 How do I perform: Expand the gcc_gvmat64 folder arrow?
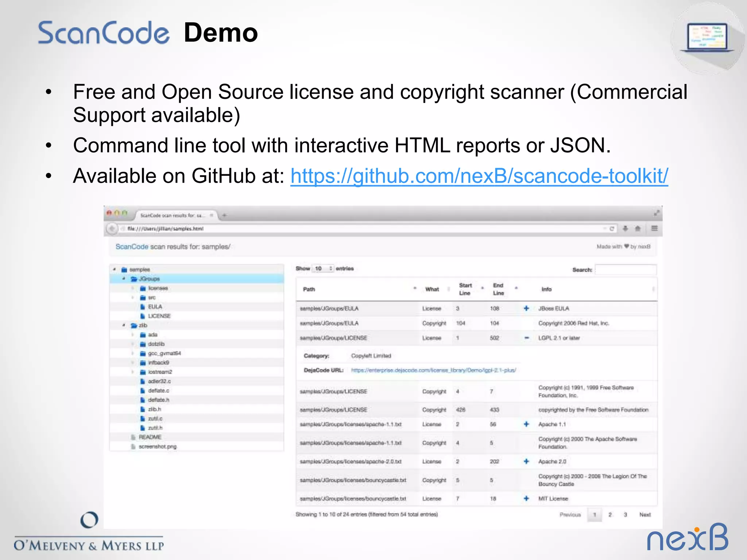133,353
